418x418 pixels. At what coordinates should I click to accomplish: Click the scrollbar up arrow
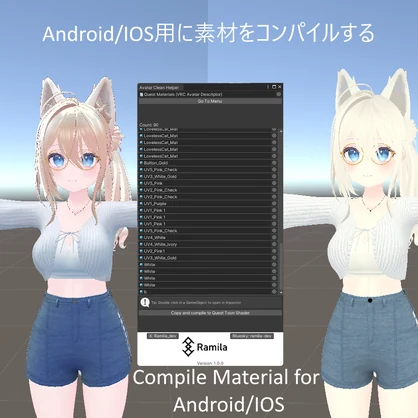click(281, 131)
